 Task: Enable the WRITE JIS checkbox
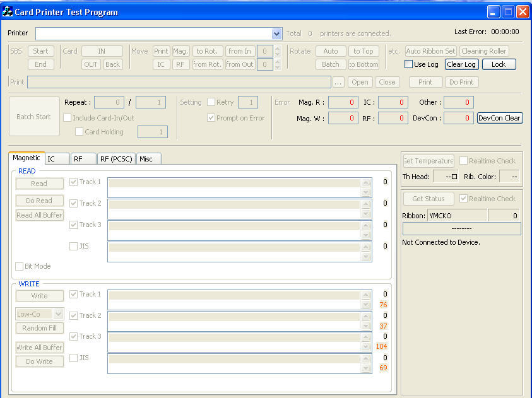(x=73, y=358)
